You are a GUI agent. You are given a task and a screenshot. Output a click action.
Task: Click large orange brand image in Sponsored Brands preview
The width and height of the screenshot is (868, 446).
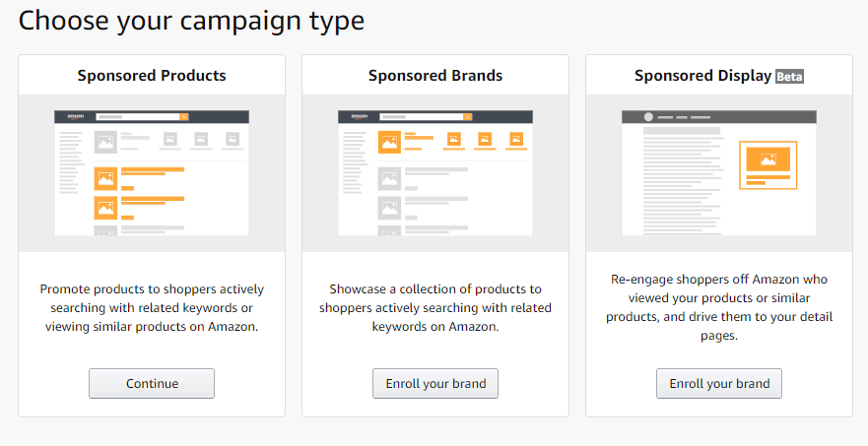[x=390, y=142]
